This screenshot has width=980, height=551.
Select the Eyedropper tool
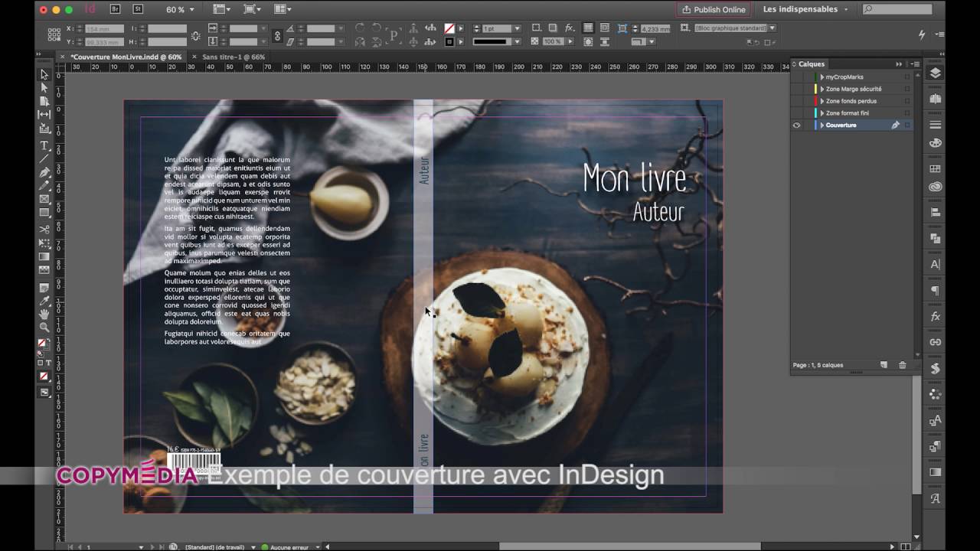tap(44, 301)
